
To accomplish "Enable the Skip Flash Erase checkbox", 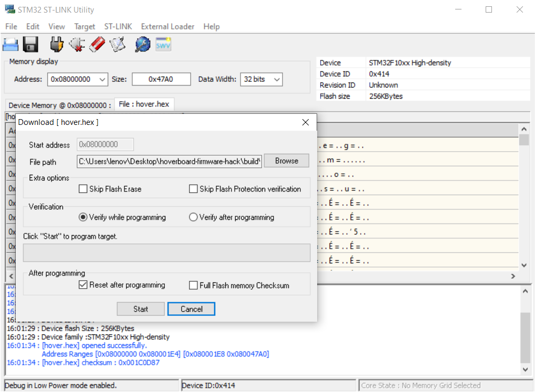I will pyautogui.click(x=83, y=189).
